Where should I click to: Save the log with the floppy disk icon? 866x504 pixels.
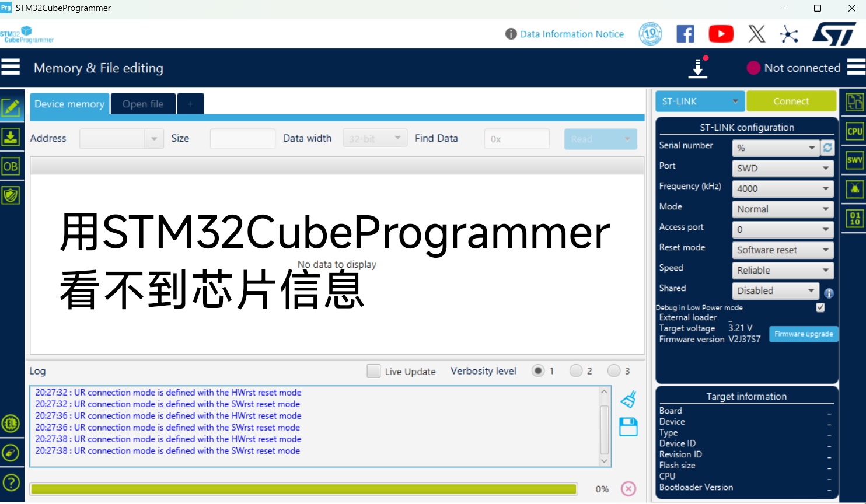click(628, 427)
